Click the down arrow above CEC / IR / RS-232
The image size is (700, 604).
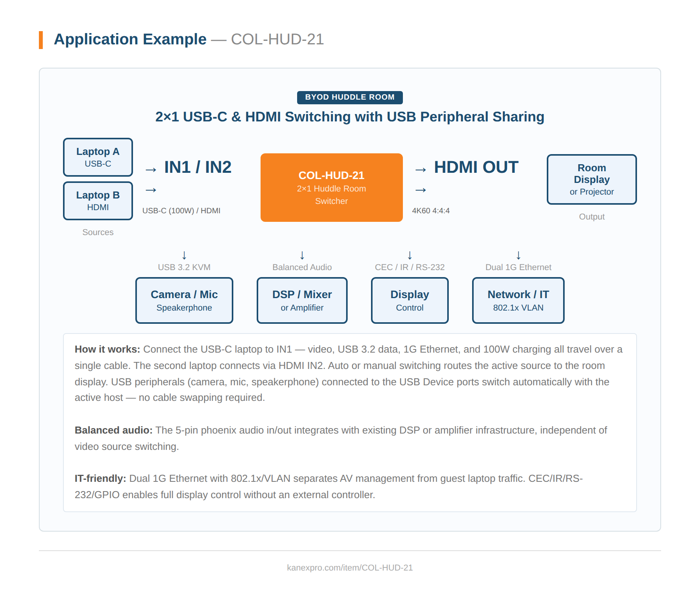409,255
